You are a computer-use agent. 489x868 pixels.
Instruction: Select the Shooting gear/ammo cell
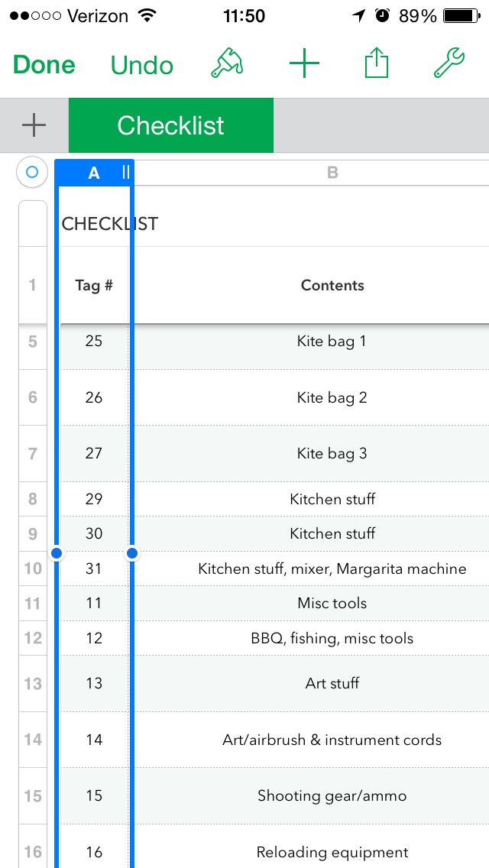(332, 796)
